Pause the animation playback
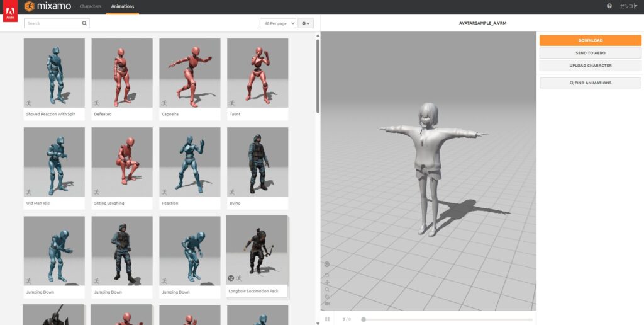 (327, 319)
